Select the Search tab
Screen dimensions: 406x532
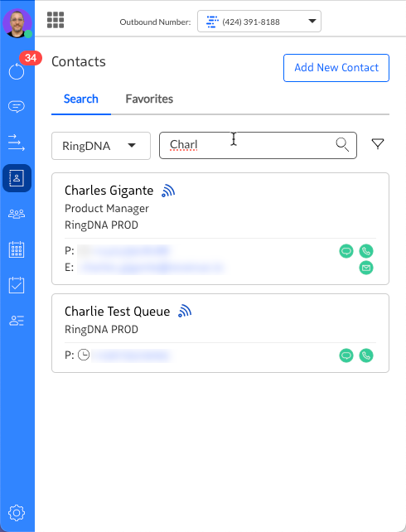point(81,99)
